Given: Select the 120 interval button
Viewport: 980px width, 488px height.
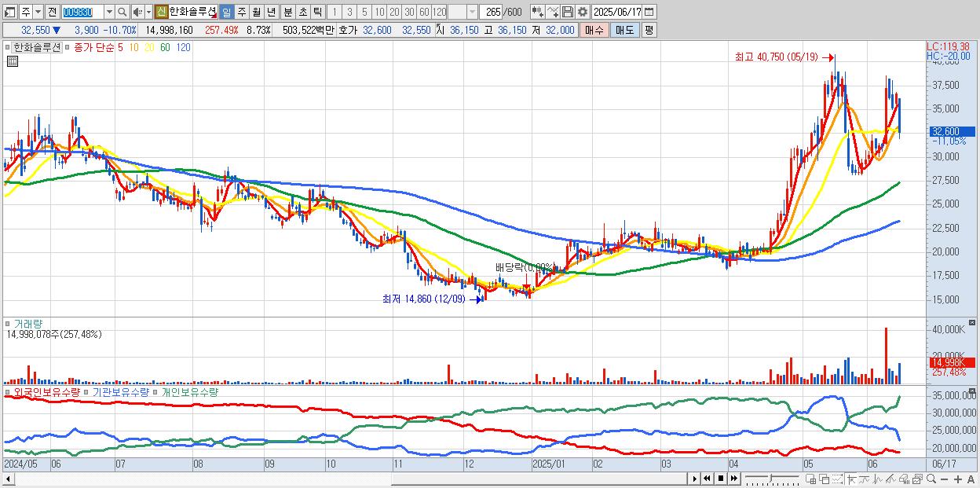Looking at the screenshot, I should 439,12.
